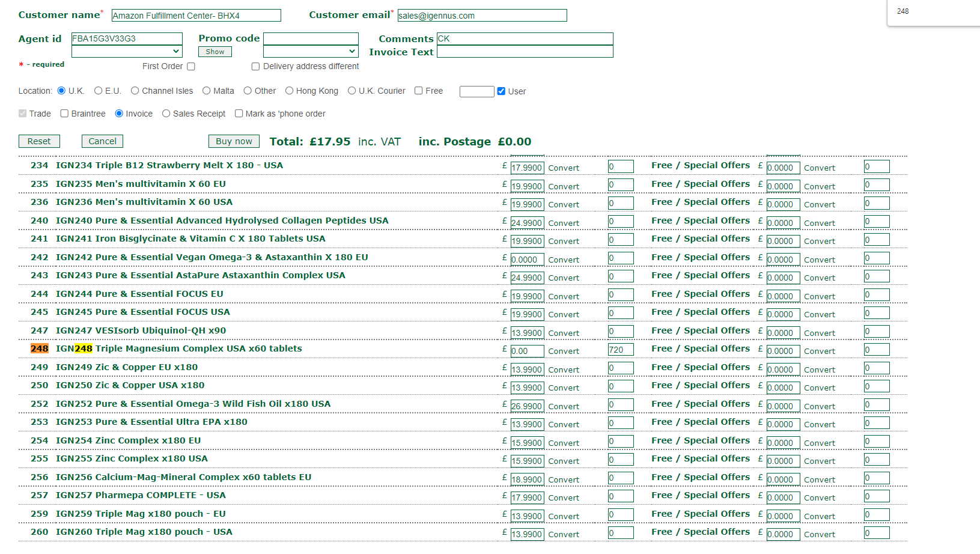
Task: Open the dropdown below Agent id
Action: (x=127, y=52)
